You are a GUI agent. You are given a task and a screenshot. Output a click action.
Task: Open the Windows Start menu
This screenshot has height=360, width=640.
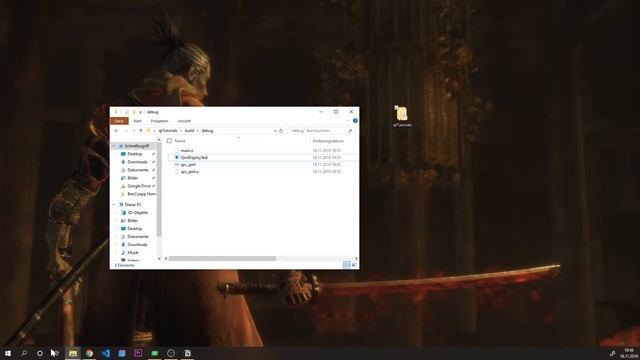tap(8, 353)
